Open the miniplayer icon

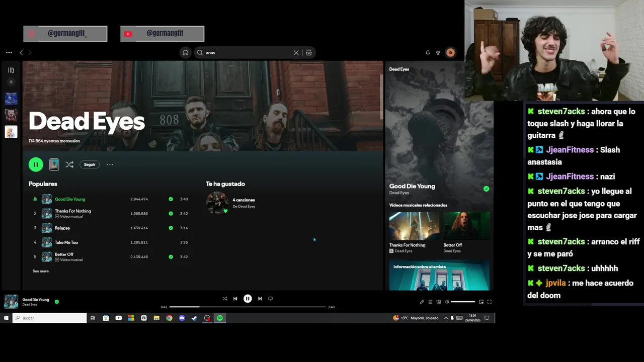pyautogui.click(x=481, y=302)
